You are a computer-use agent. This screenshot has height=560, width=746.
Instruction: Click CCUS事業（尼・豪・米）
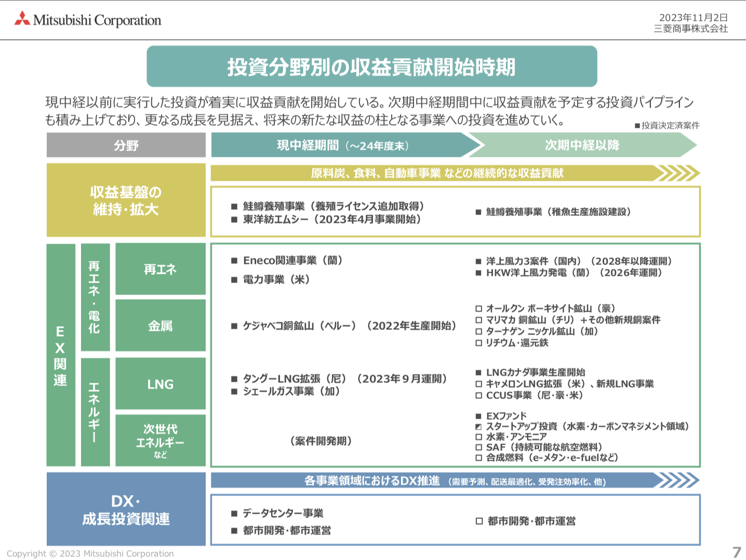point(535,395)
